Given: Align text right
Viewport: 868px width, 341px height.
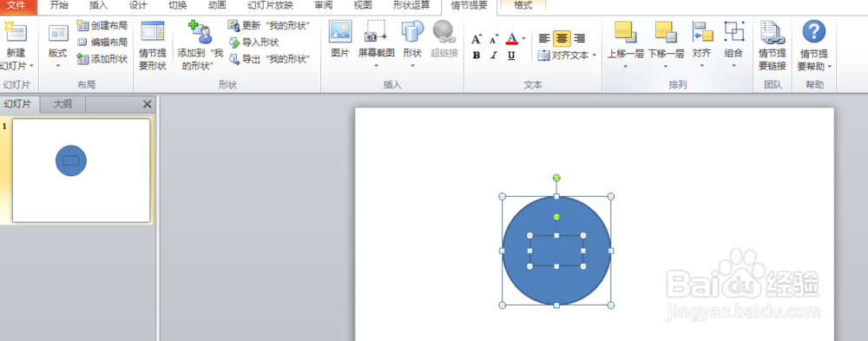Looking at the screenshot, I should pos(580,38).
